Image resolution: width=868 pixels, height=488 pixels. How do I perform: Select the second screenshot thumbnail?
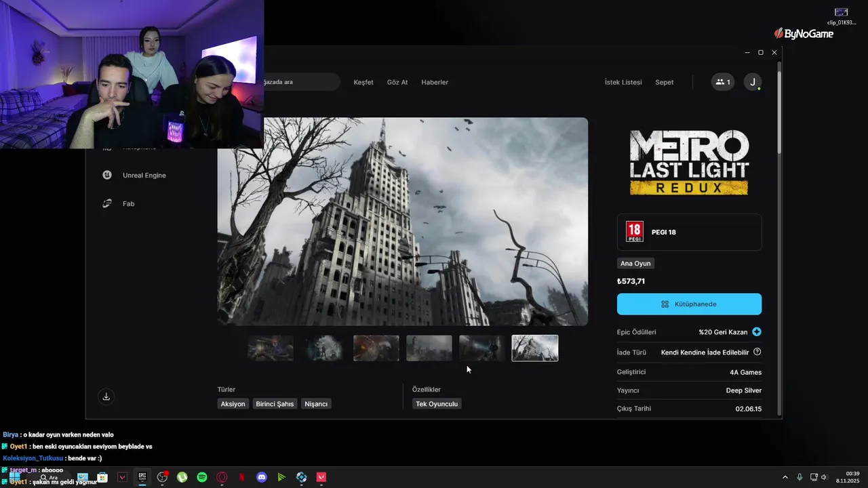[x=323, y=348]
